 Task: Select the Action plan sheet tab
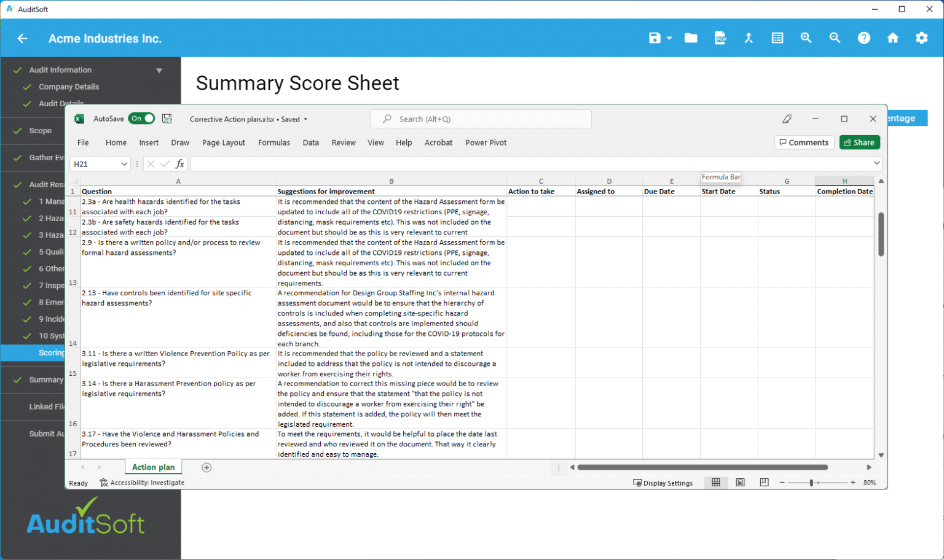[x=153, y=467]
